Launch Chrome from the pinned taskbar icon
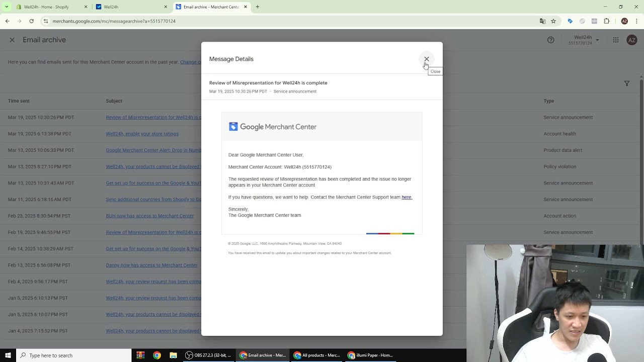The width and height of the screenshot is (644, 362). [x=157, y=355]
